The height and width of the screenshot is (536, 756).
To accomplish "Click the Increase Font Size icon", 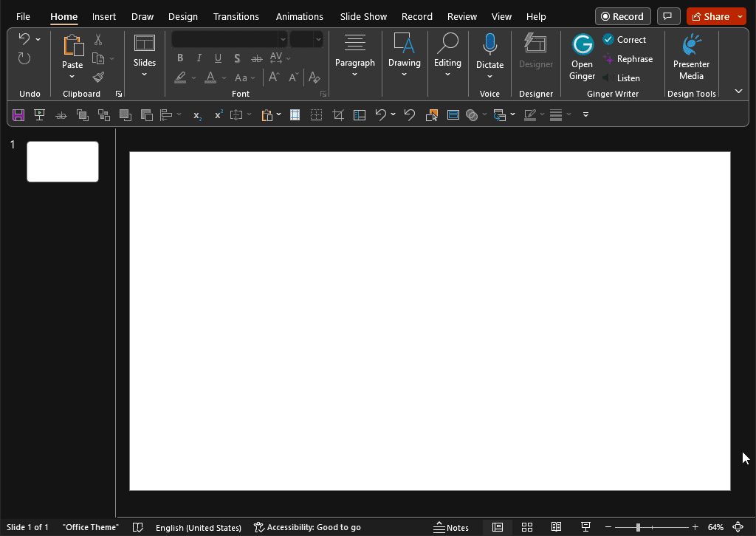I will pos(273,77).
